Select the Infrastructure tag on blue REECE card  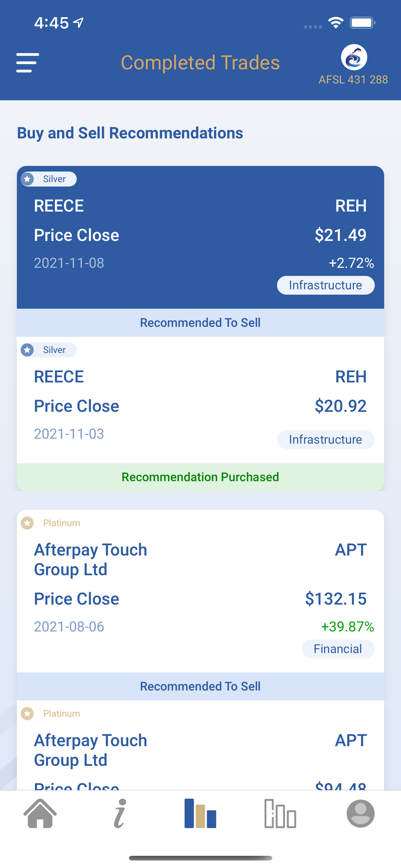tap(326, 285)
